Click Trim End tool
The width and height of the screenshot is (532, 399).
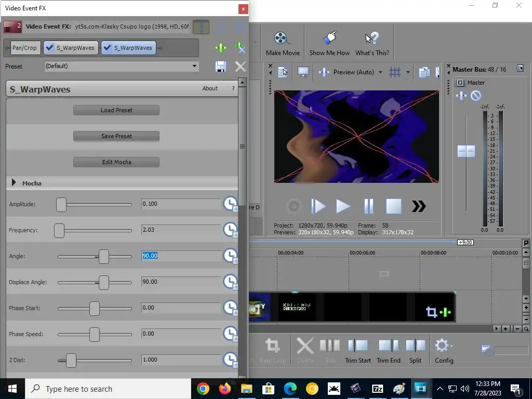(x=389, y=351)
